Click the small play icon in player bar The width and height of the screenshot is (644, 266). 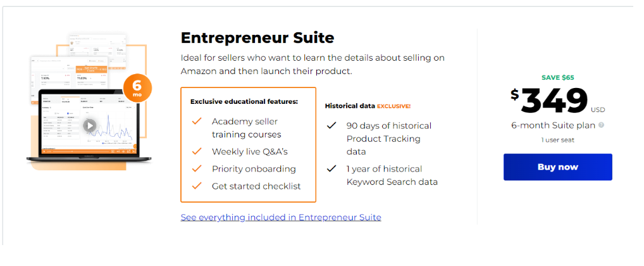click(44, 151)
